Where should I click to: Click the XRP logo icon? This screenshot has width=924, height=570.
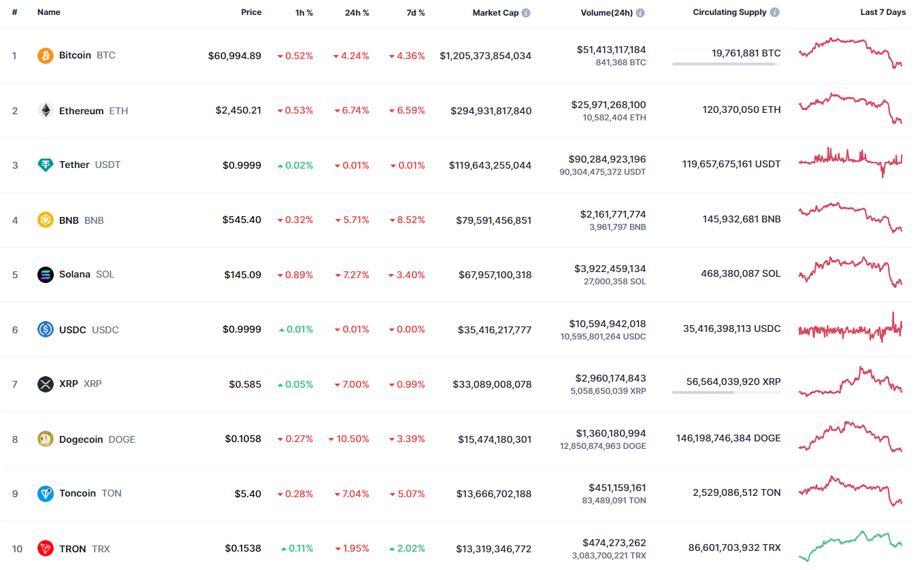[45, 384]
